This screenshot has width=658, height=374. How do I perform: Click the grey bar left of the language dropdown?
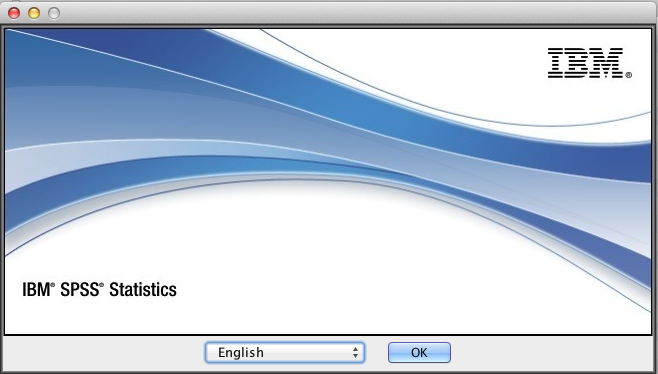pos(104,353)
